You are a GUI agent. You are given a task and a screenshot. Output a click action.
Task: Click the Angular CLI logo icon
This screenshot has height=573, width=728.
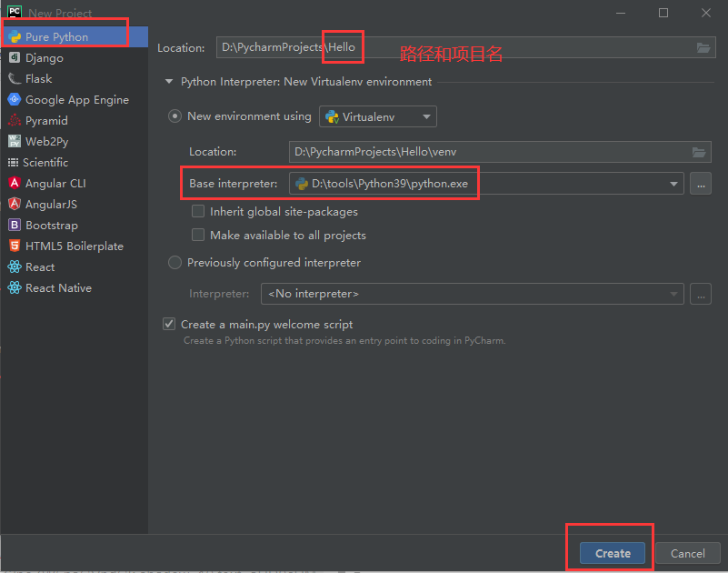coord(15,183)
